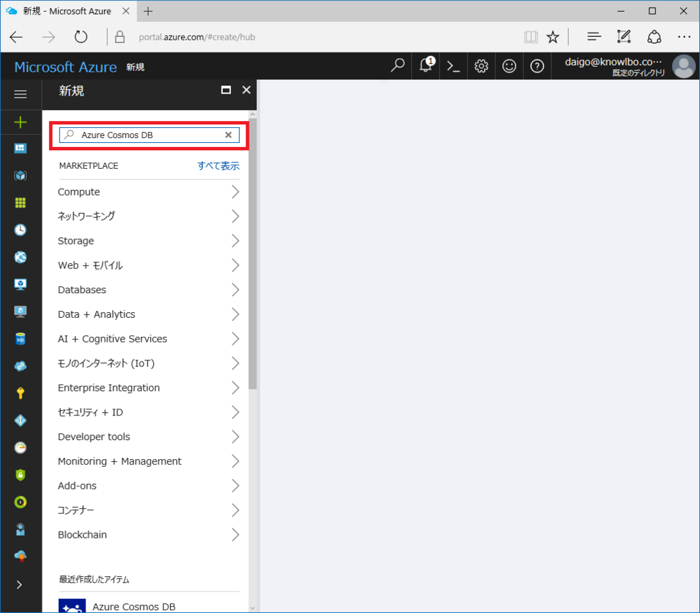The height and width of the screenshot is (613, 700).
Task: Click the 新規 blade vertical scrollbar
Action: [253, 254]
